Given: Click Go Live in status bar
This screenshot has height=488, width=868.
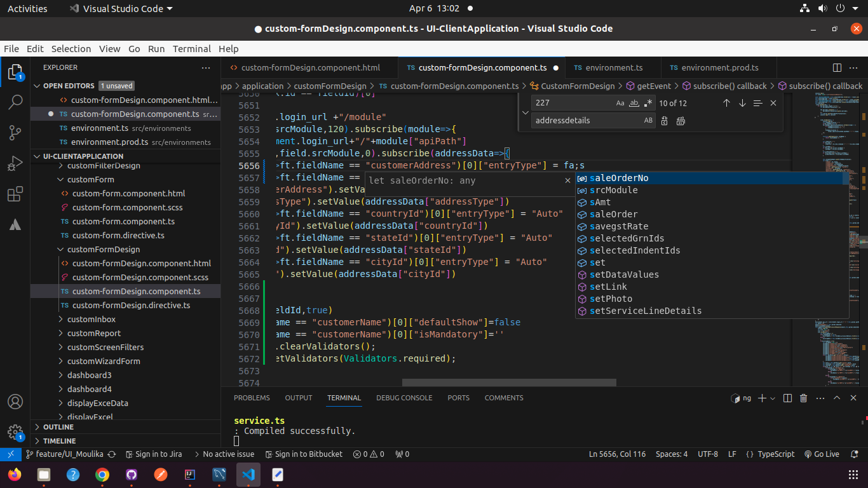Looking at the screenshot, I should [x=822, y=454].
